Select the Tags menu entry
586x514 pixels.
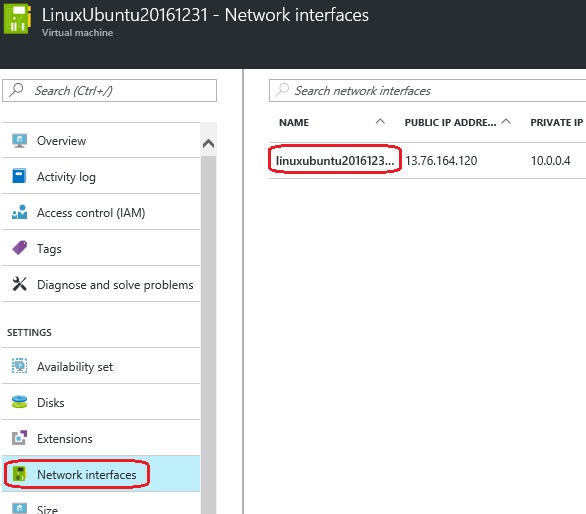101,248
